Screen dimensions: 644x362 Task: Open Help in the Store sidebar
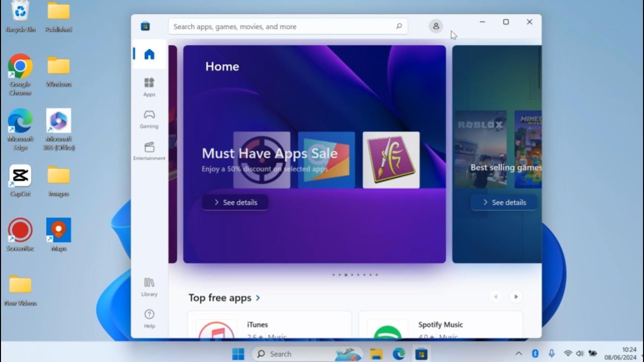tap(149, 319)
